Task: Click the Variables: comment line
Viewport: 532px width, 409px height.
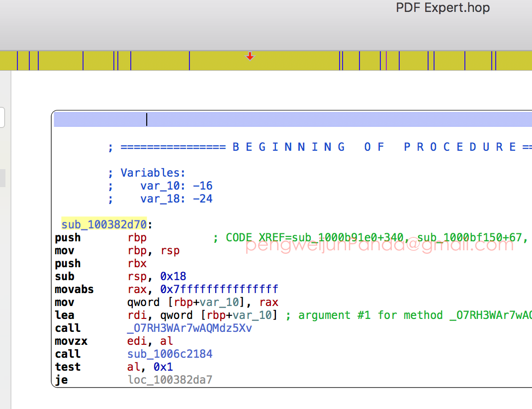Action: point(153,173)
